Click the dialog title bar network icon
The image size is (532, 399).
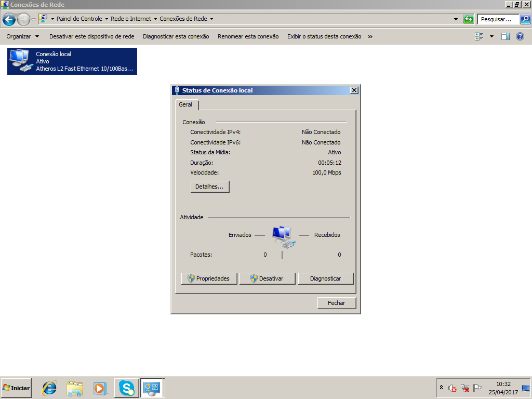(x=177, y=90)
